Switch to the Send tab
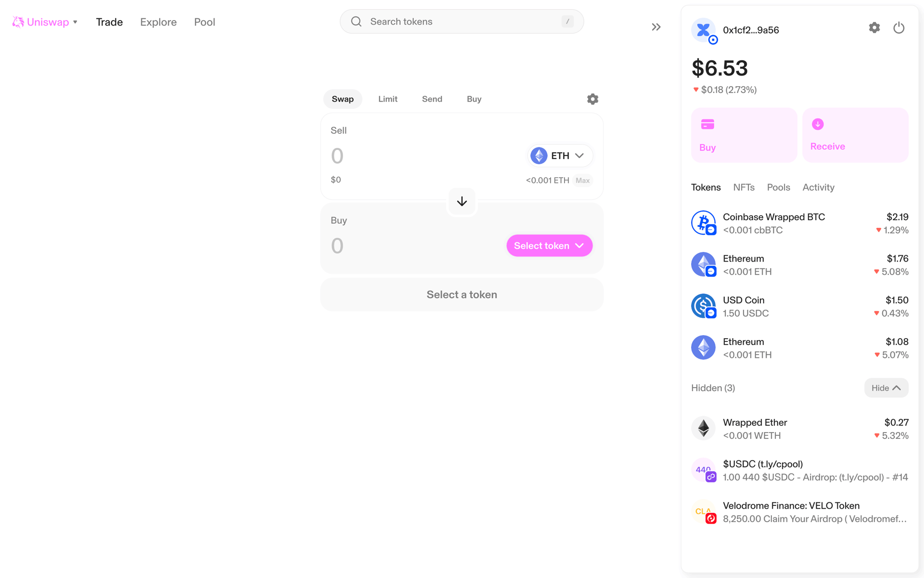The width and height of the screenshot is (924, 578). click(x=432, y=99)
